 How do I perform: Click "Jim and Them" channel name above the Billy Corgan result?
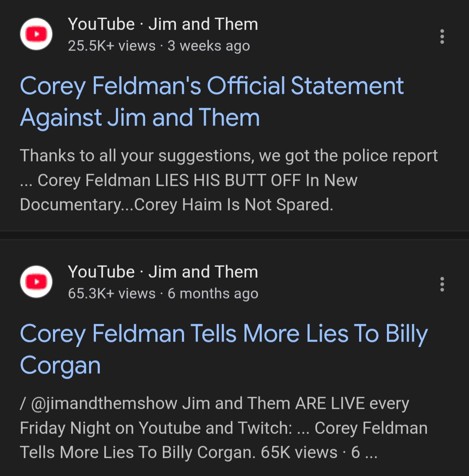(x=203, y=272)
